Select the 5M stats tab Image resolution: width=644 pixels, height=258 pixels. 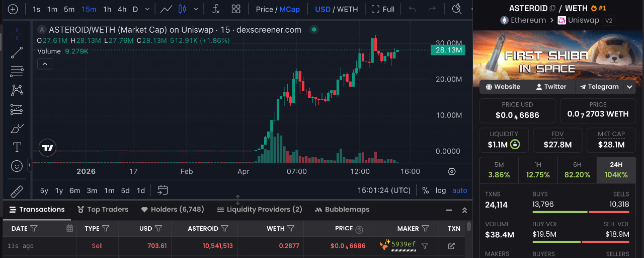point(499,170)
